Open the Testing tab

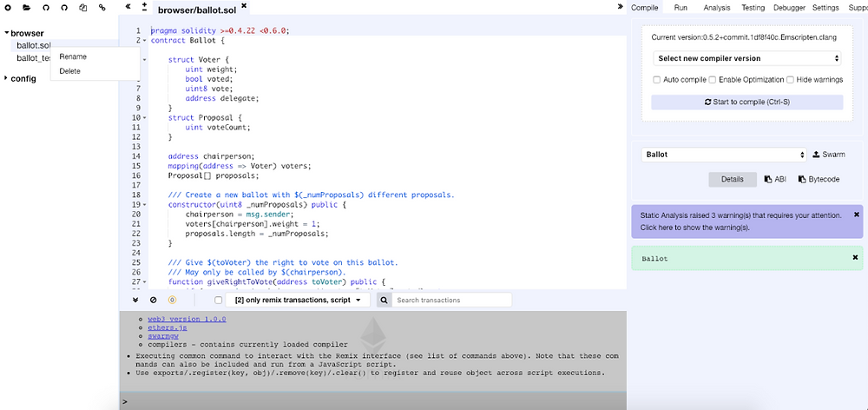click(x=753, y=8)
